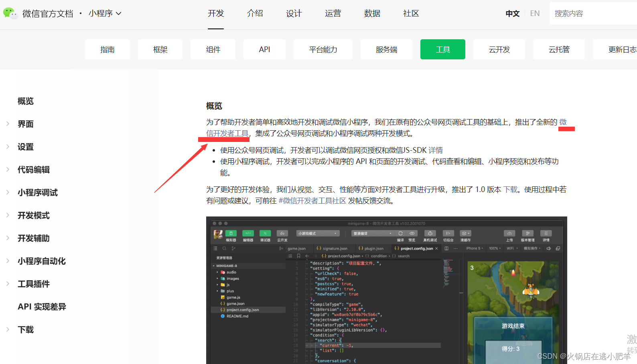637x364 pixels.
Task: Focus the 搜索内容 search field
Action: [x=593, y=14]
